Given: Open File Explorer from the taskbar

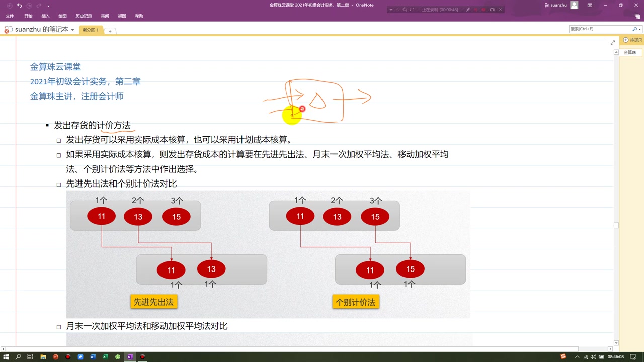Looking at the screenshot, I should pyautogui.click(x=43, y=357).
